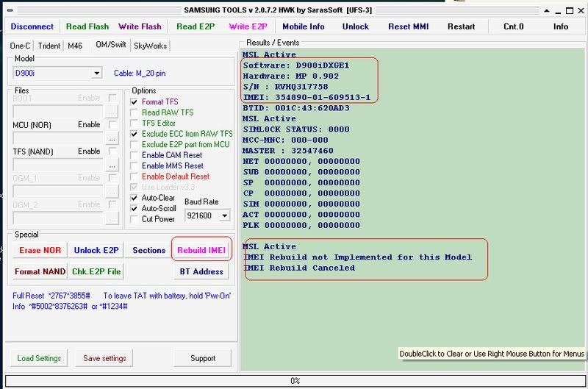
Task: Click Mobile Info in the toolbar
Action: 304,26
